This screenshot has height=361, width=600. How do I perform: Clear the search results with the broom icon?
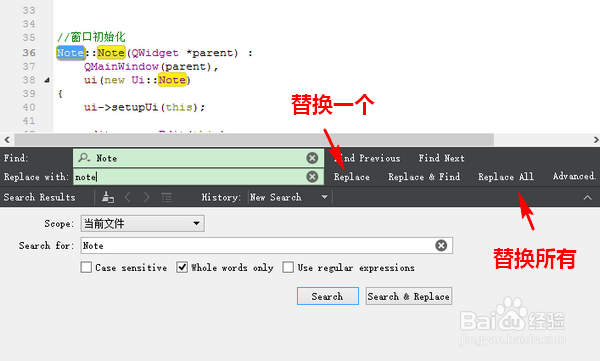[108, 197]
